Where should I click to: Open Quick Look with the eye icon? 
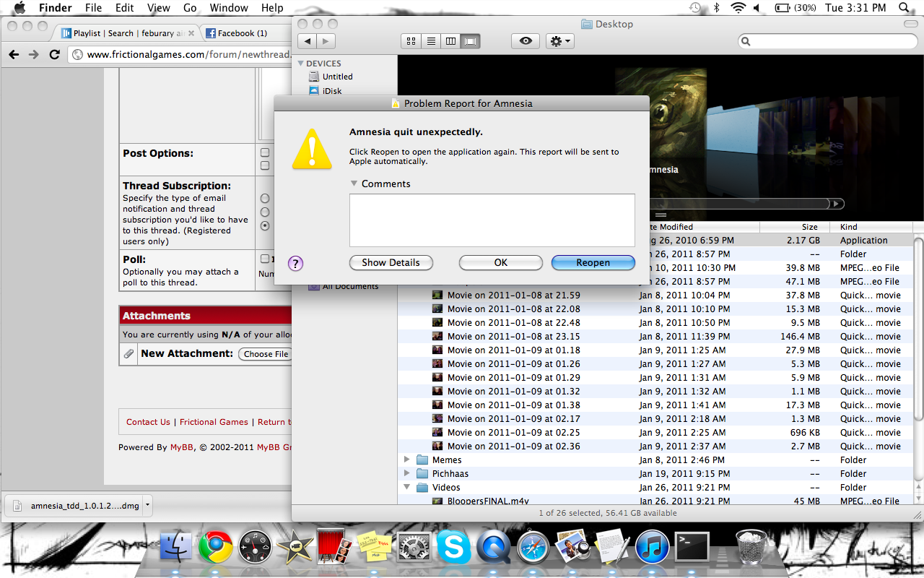click(526, 41)
